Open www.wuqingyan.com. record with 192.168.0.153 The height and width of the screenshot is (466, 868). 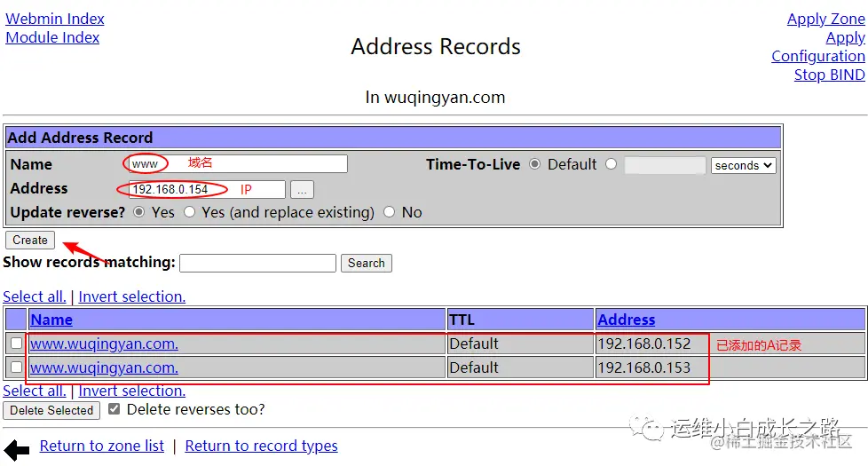pyautogui.click(x=104, y=367)
